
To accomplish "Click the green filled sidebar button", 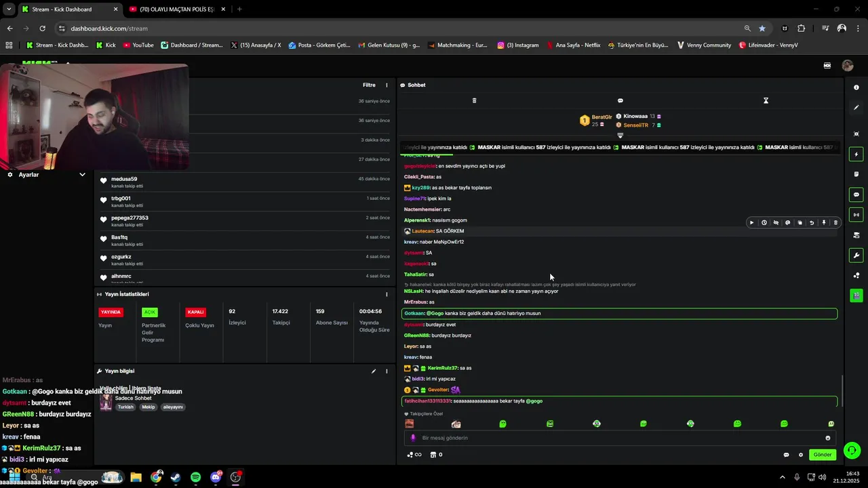I will click(x=856, y=296).
